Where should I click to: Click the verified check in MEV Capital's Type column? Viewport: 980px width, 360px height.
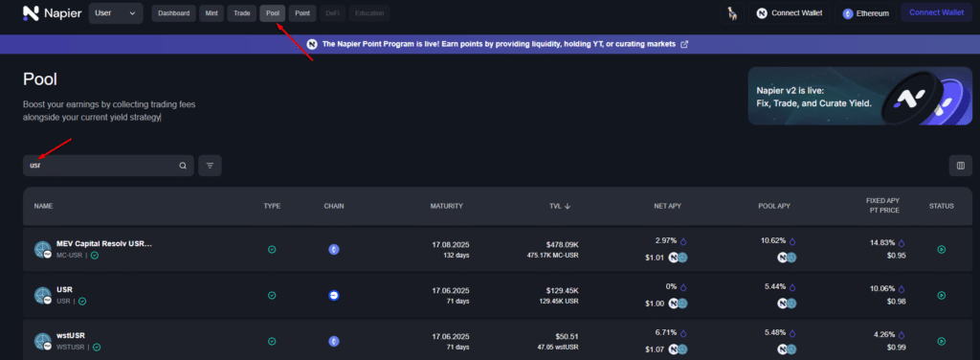(272, 249)
